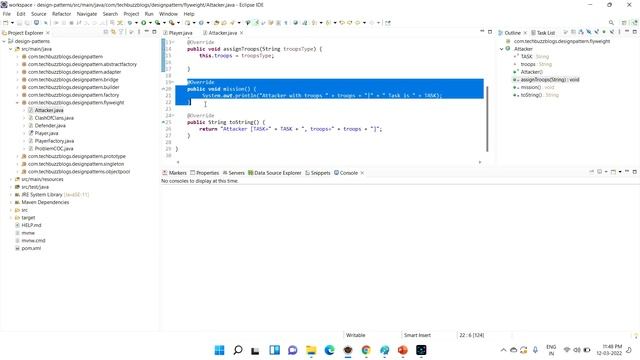Minimize the Outline view

tap(627, 31)
